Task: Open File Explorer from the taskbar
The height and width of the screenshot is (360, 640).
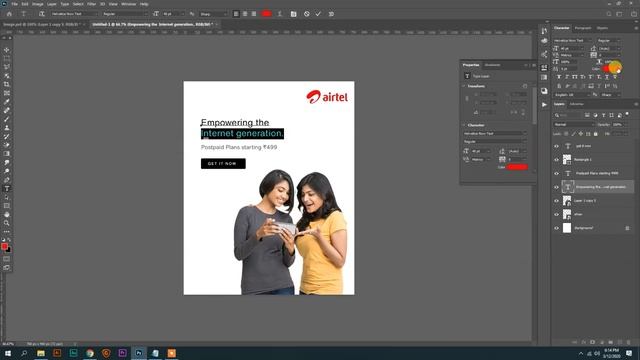Action: 41,353
